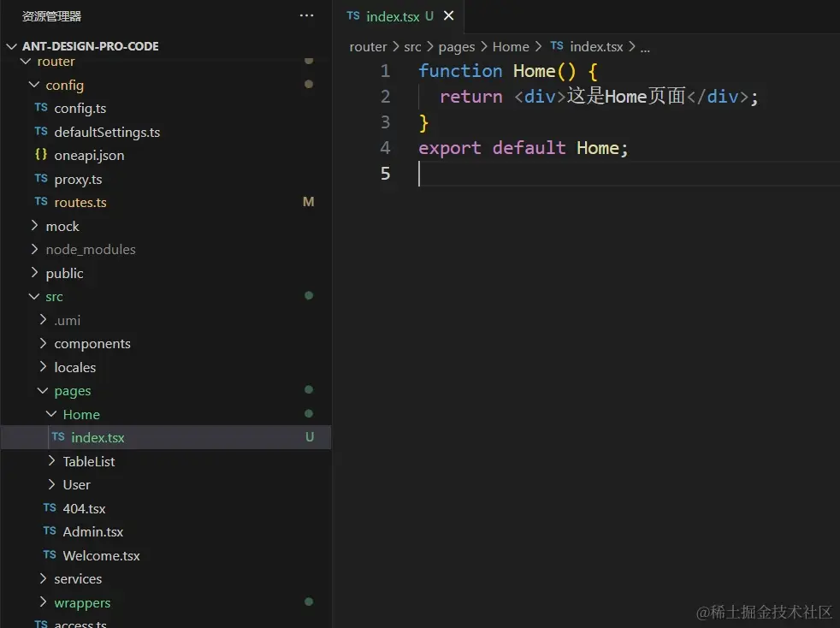The width and height of the screenshot is (840, 628).
Task: Open defaultSettings.ts file
Action: point(107,132)
